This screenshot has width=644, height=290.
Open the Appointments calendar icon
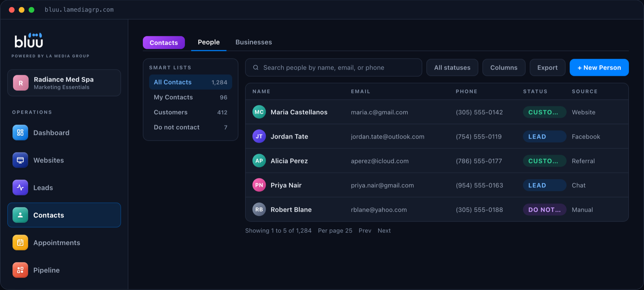(20, 242)
